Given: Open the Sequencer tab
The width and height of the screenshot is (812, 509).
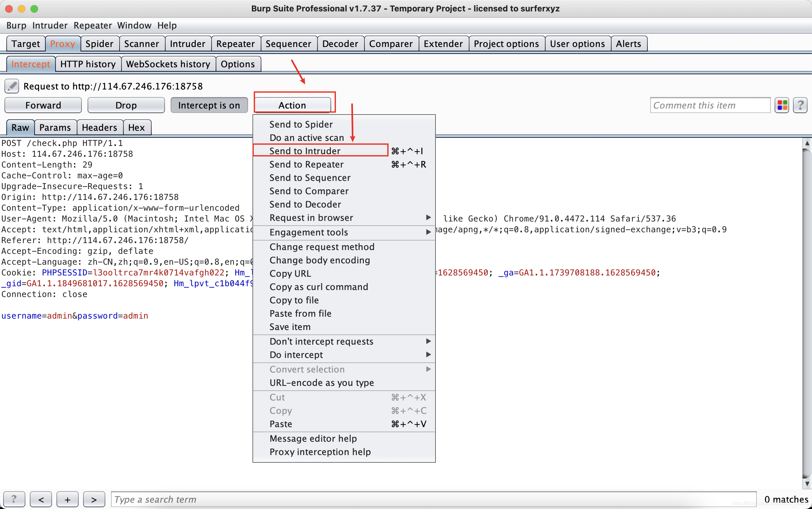Looking at the screenshot, I should [x=288, y=44].
